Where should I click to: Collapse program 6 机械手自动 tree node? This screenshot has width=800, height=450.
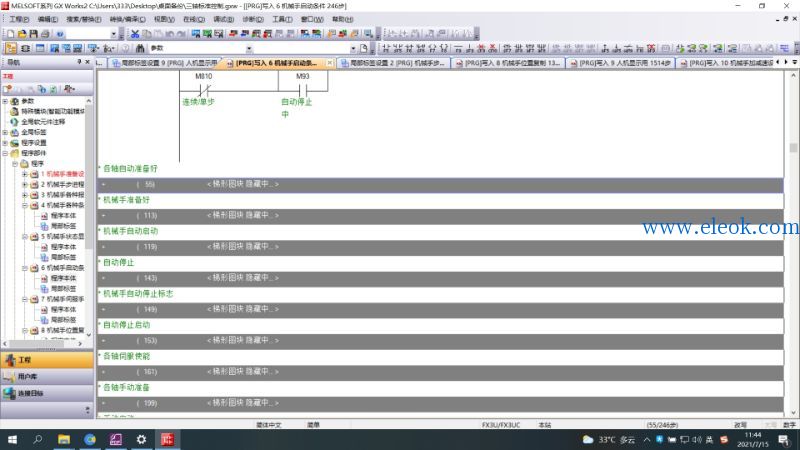point(24,268)
